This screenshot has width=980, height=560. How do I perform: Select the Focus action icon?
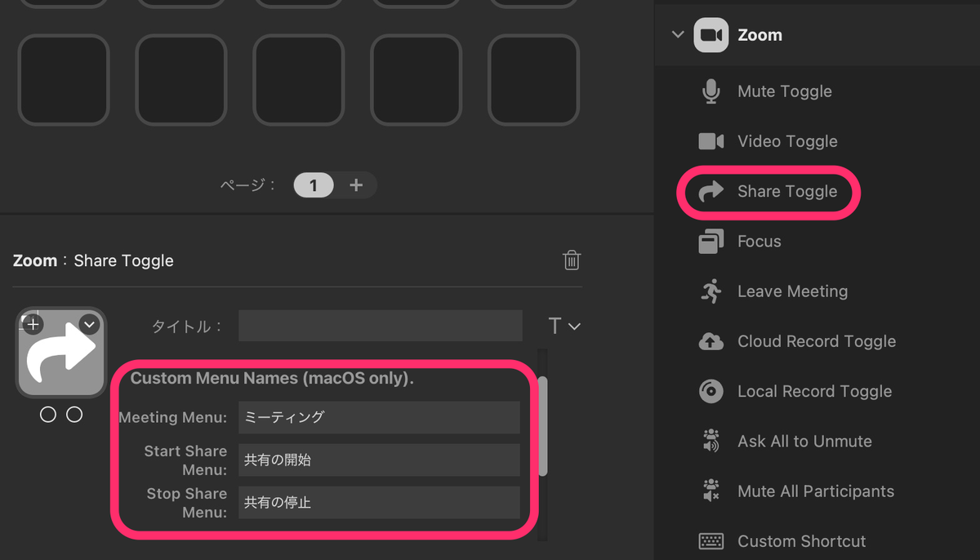coord(710,241)
